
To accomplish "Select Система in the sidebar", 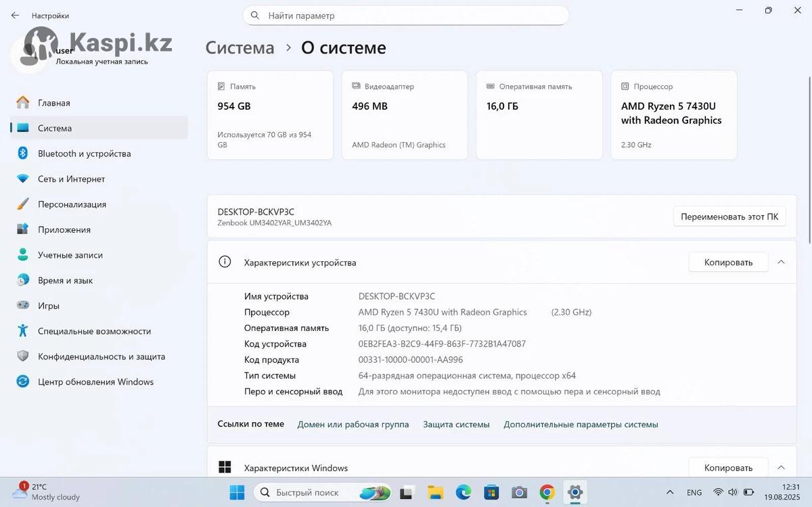I will [x=99, y=128].
